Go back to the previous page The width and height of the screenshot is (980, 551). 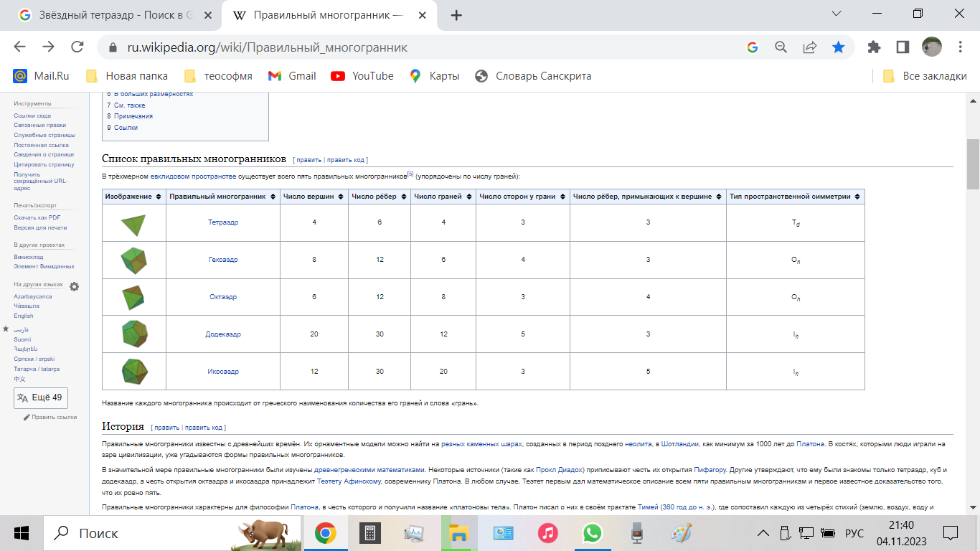click(x=20, y=47)
